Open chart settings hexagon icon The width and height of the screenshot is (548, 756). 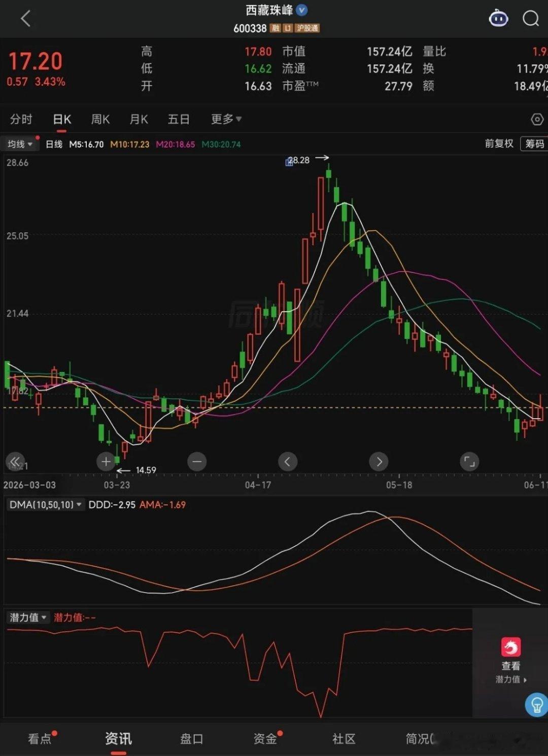click(x=537, y=119)
